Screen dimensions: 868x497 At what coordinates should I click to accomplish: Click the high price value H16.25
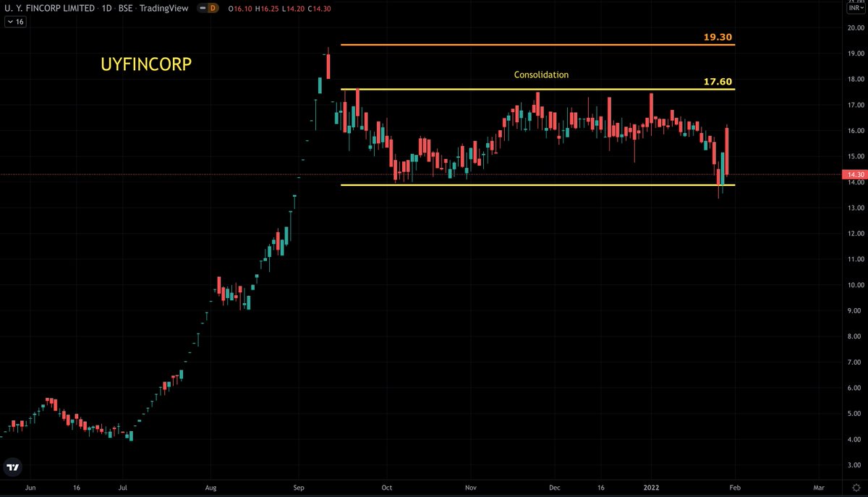pyautogui.click(x=265, y=9)
